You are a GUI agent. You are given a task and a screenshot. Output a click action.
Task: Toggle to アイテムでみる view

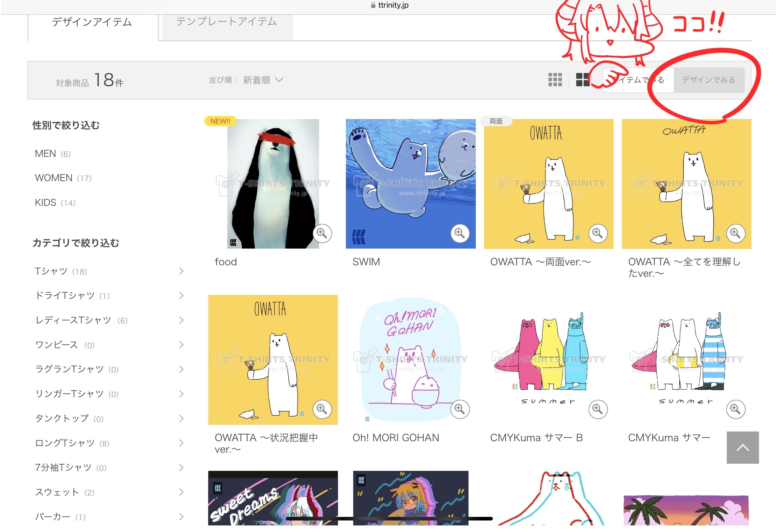(639, 80)
